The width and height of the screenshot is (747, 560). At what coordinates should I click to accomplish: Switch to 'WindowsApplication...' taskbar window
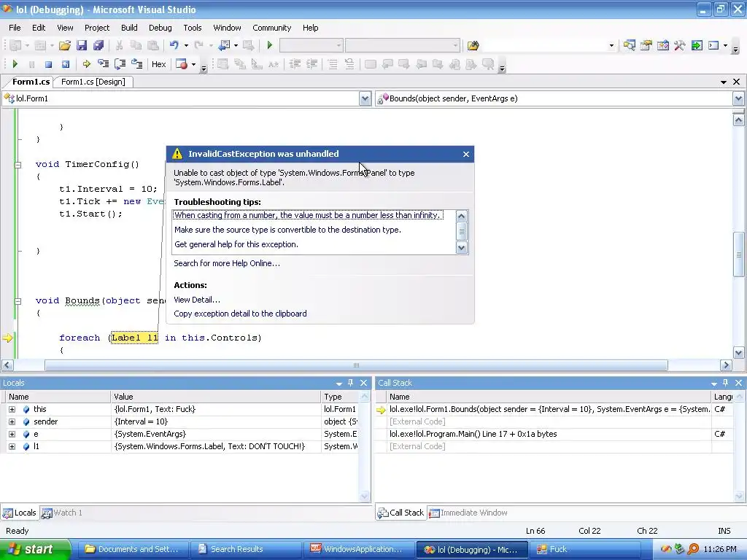[357, 549]
